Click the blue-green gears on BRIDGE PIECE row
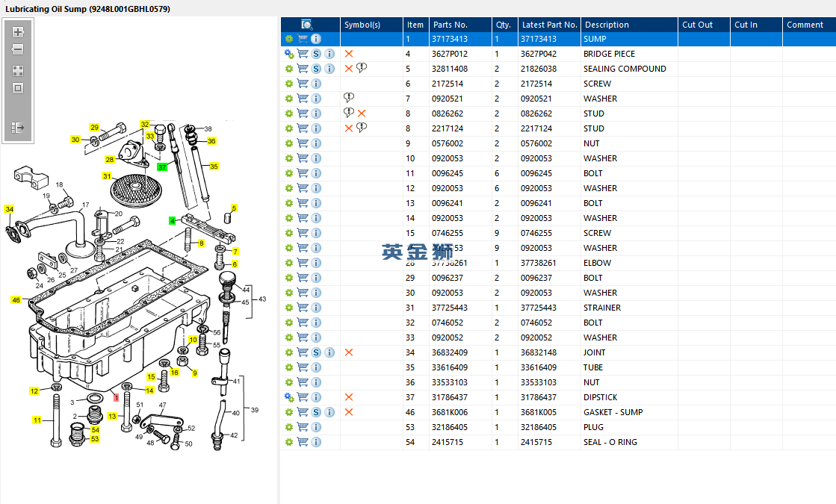 coord(289,54)
